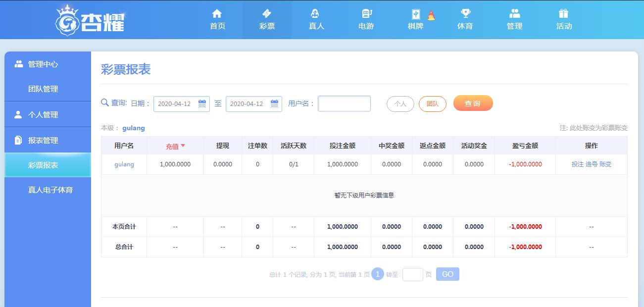This screenshot has height=307, width=644.
Task: Open the end date calendar picker
Action: click(274, 104)
